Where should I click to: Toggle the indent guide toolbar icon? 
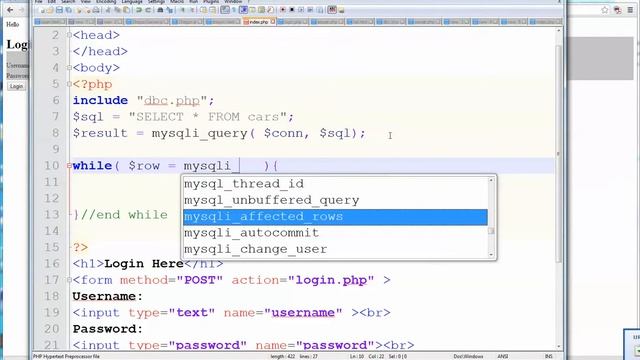244,10
